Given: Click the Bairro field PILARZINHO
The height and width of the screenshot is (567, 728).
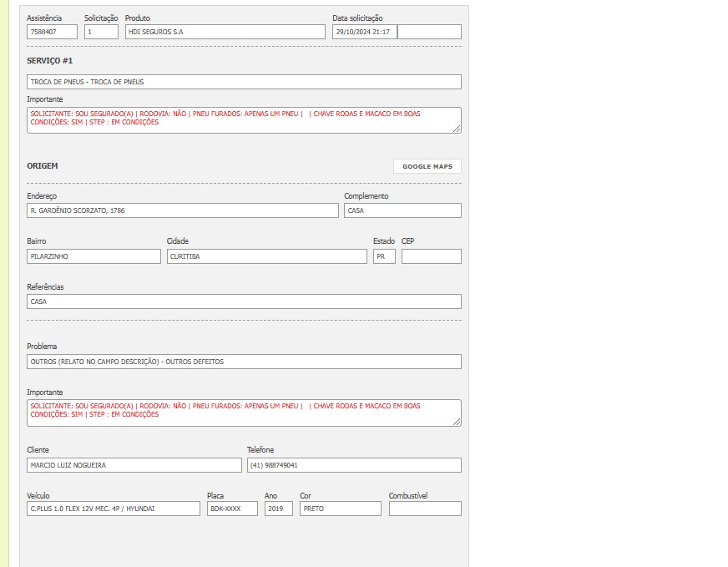Looking at the screenshot, I should pos(94,256).
